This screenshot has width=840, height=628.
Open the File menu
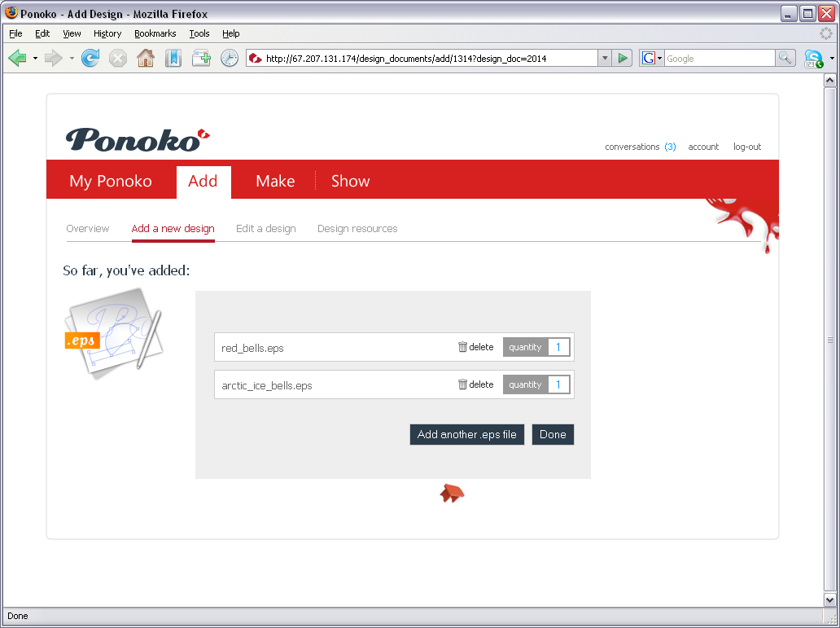(x=16, y=33)
